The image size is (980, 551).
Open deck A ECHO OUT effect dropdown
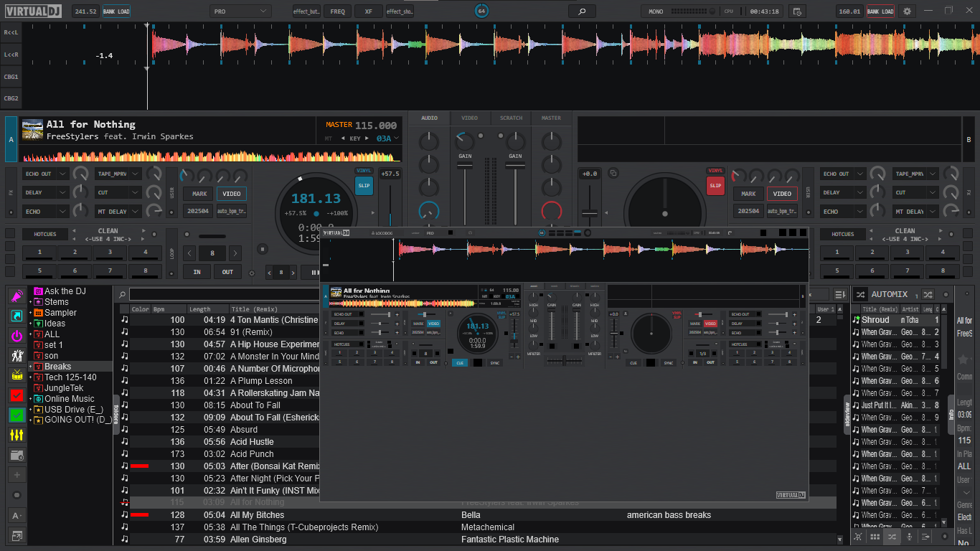(x=46, y=174)
